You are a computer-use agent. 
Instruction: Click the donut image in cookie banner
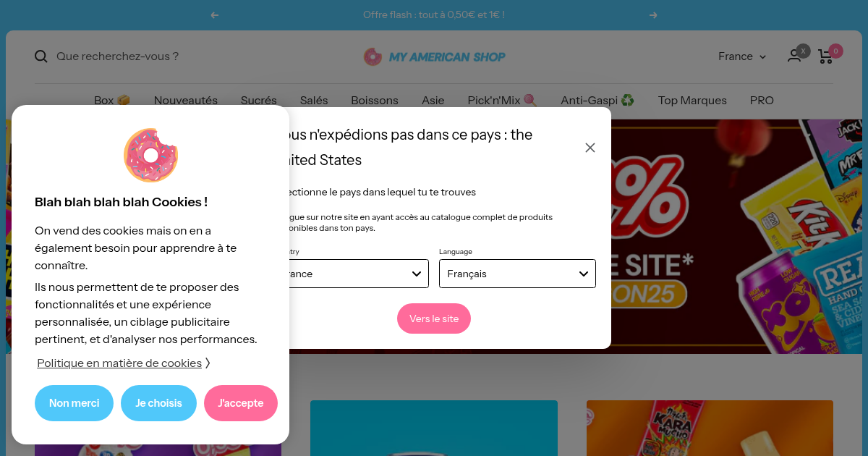point(150,155)
